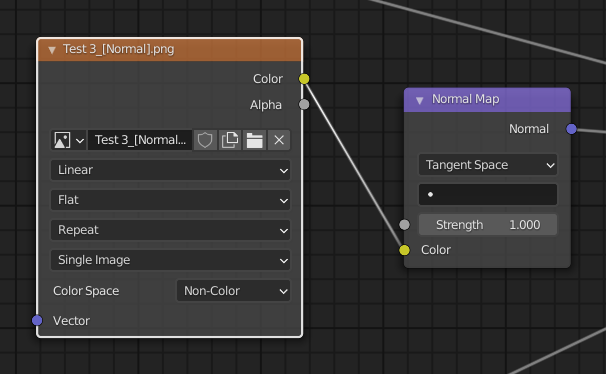Click the Alpha output socket

click(304, 104)
